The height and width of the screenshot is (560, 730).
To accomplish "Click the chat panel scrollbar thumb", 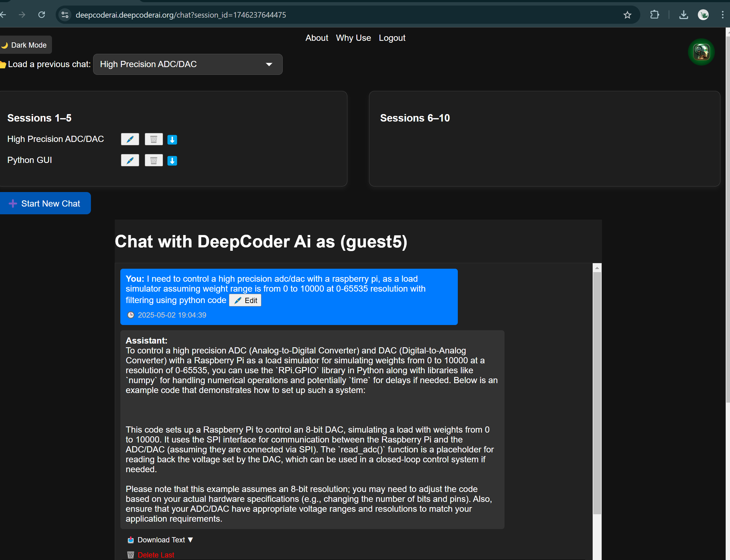I will (x=597, y=393).
